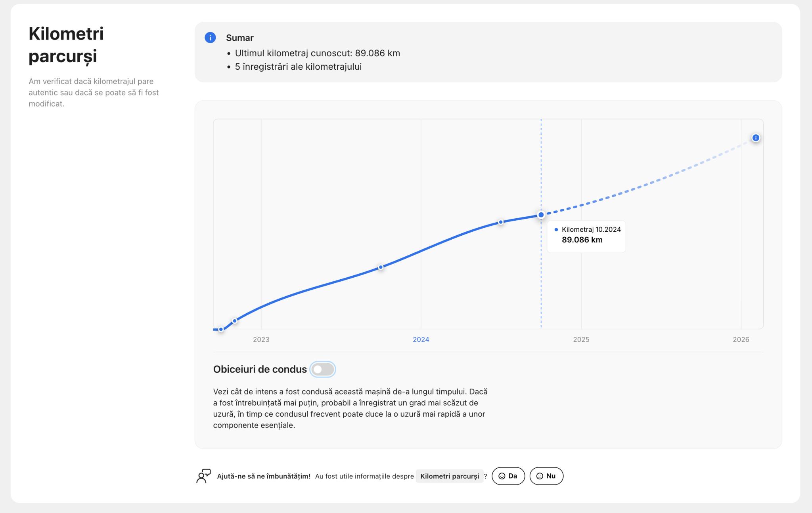Select the mileage point in late 2023
This screenshot has width=812, height=513.
click(x=381, y=267)
